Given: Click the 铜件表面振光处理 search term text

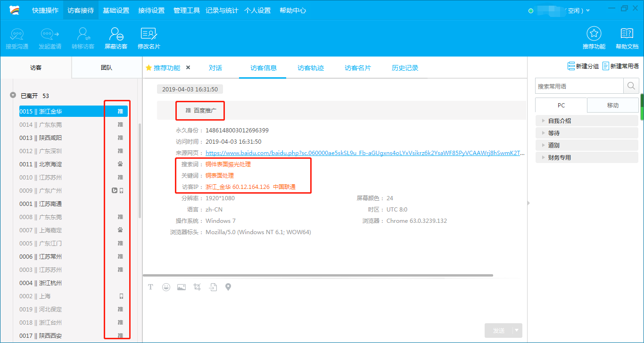Looking at the screenshot, I should click(x=228, y=164).
